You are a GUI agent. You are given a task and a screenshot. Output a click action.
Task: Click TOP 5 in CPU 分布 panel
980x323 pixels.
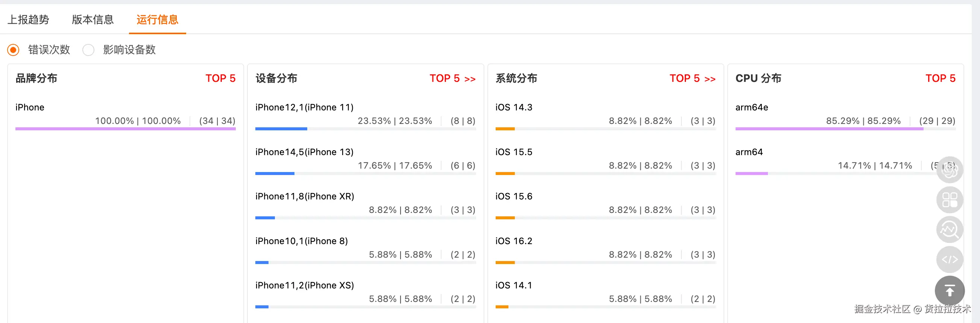coord(941,78)
